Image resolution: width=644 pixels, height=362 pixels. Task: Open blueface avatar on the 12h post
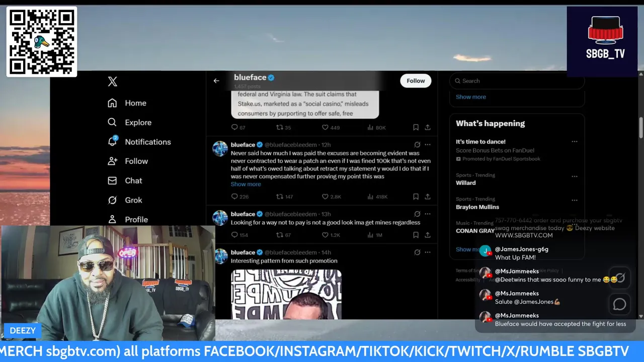220,149
